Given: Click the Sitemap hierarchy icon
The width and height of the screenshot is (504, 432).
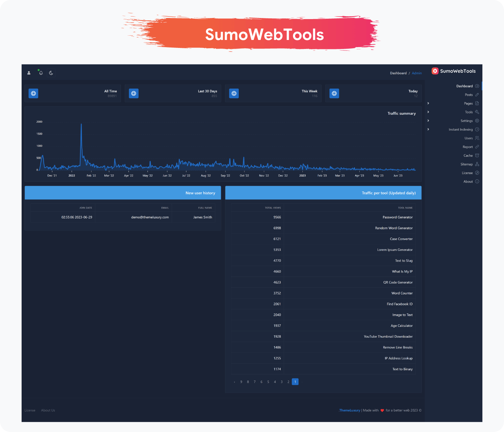Looking at the screenshot, I should click(477, 164).
